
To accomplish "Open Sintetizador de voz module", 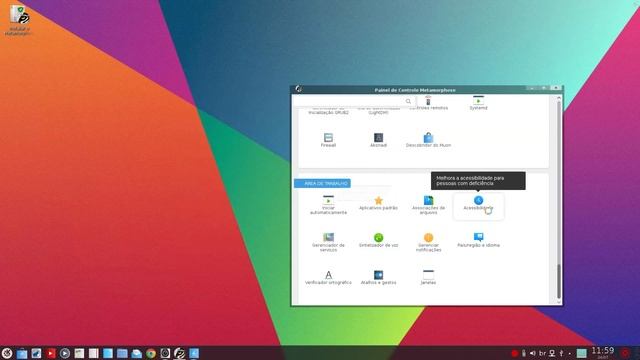I will 378,240.
